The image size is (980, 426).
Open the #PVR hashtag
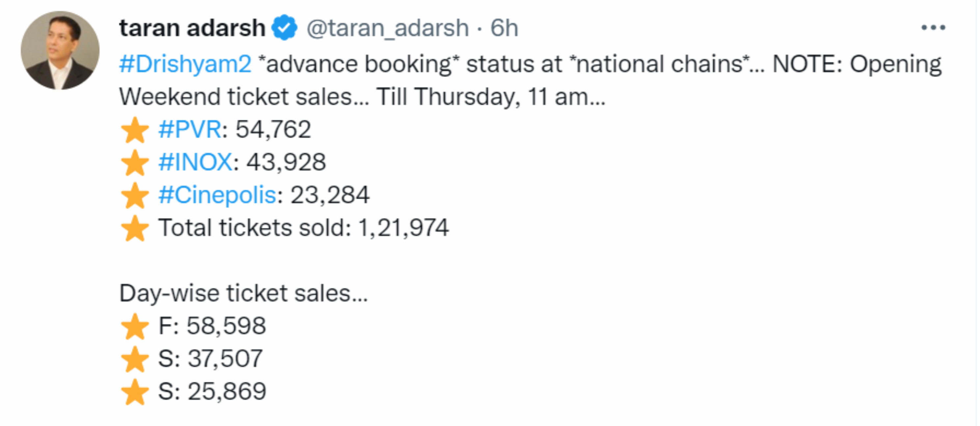190,129
